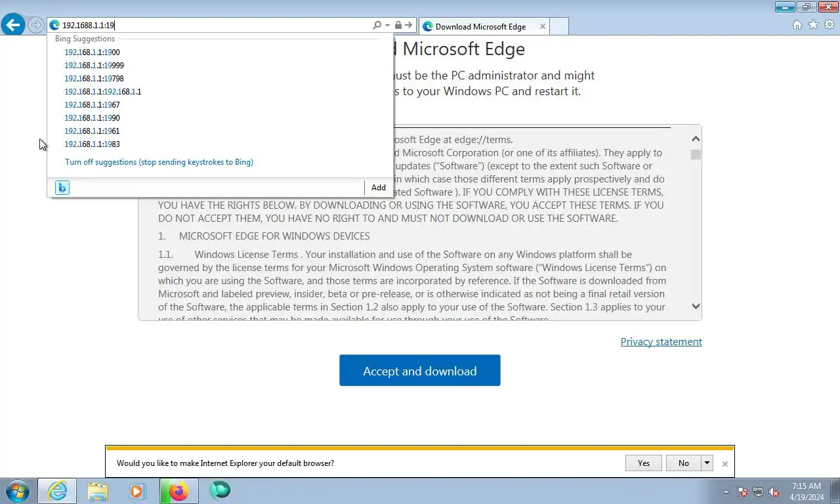
Task: Click the Firefox taskbar icon
Action: coord(178,491)
